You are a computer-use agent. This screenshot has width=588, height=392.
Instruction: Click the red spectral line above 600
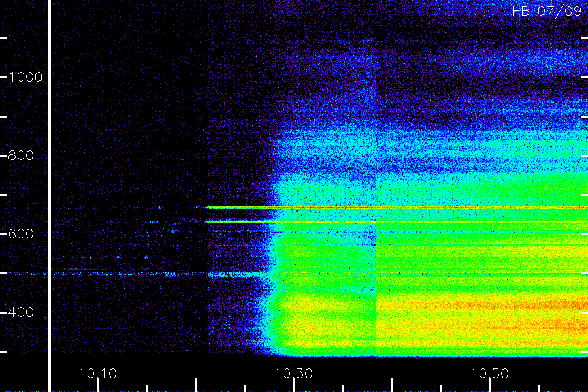(396, 208)
